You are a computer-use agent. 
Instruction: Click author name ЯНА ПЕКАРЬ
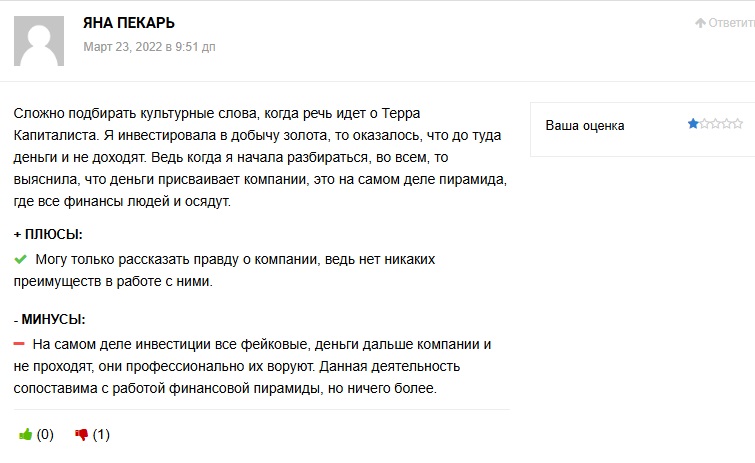(x=129, y=23)
